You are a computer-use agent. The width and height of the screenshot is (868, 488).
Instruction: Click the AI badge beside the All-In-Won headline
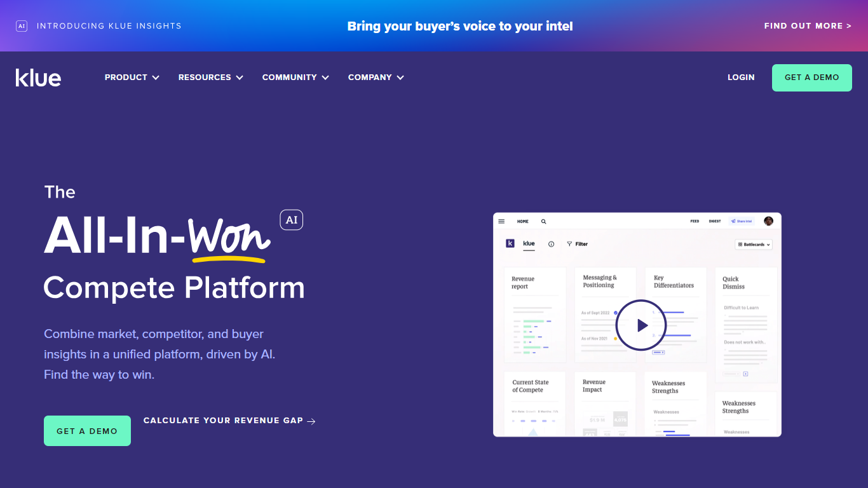click(292, 220)
